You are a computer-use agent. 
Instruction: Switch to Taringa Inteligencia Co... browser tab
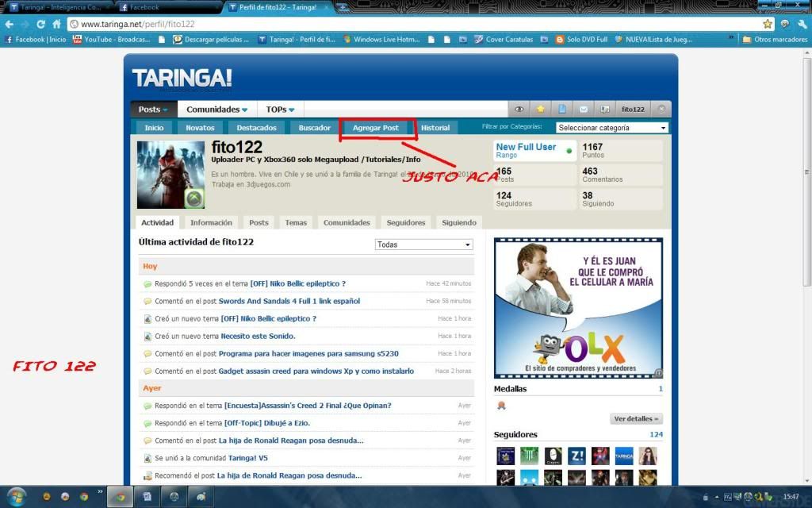(x=58, y=7)
